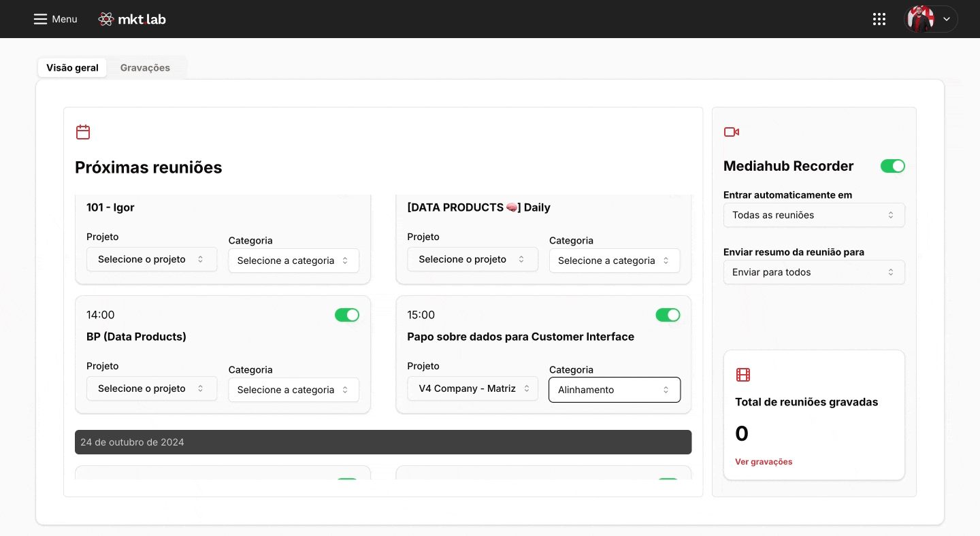This screenshot has height=536, width=980.
Task: Disable the Mediahub Recorder toggle
Action: (x=893, y=166)
